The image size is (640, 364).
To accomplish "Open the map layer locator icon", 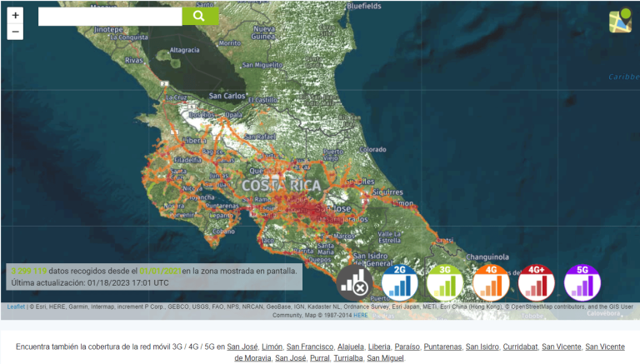I will click(x=620, y=20).
